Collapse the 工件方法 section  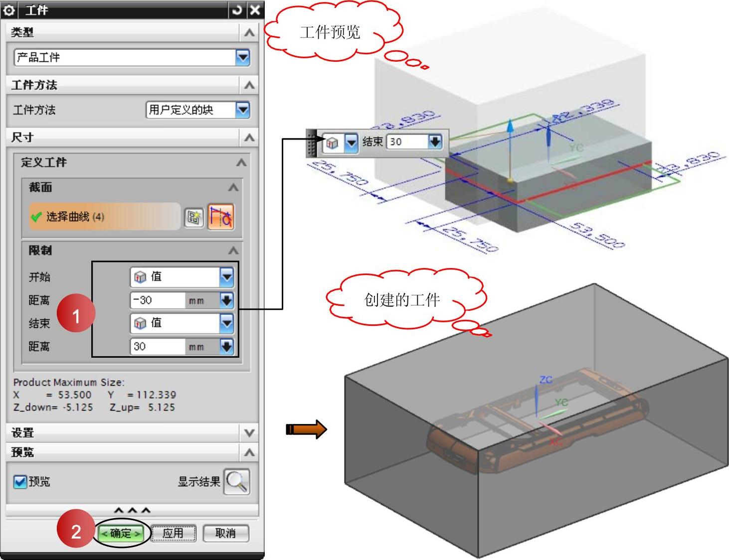(249, 85)
